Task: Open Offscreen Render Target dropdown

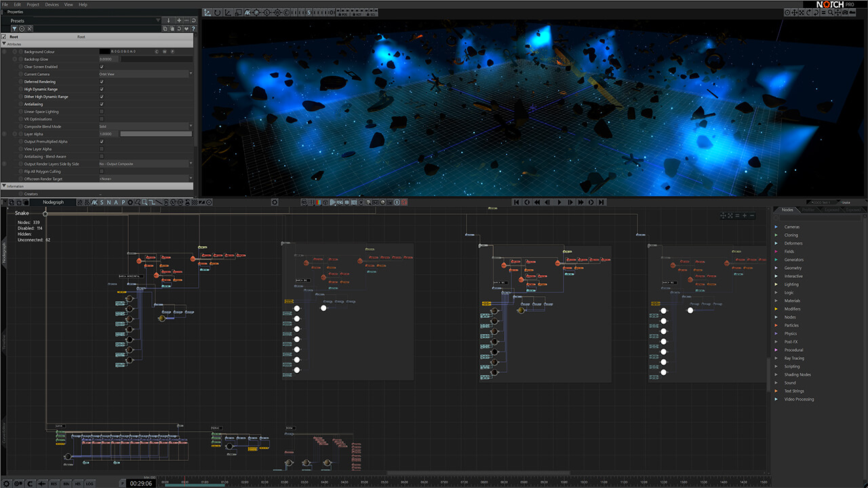Action: point(146,178)
